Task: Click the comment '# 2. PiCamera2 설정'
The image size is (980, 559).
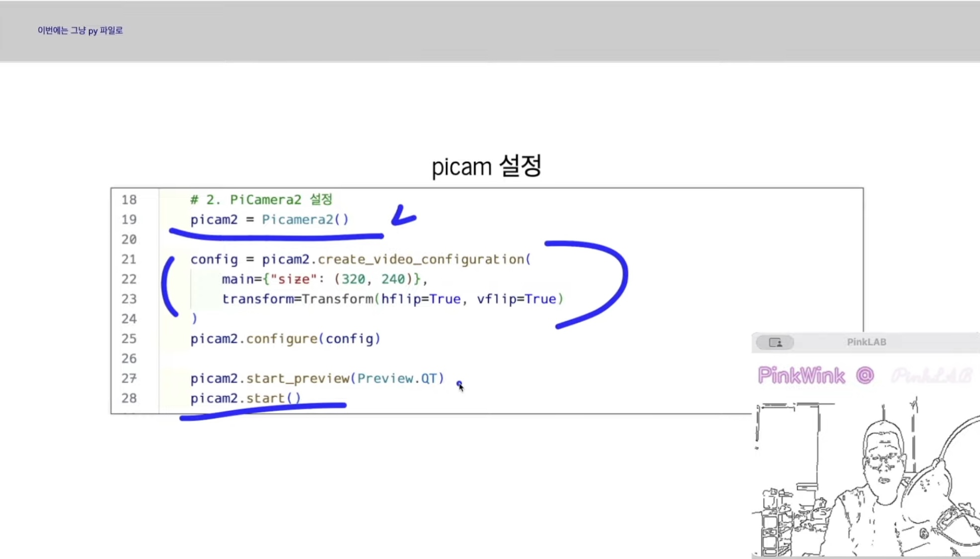Action: (261, 200)
